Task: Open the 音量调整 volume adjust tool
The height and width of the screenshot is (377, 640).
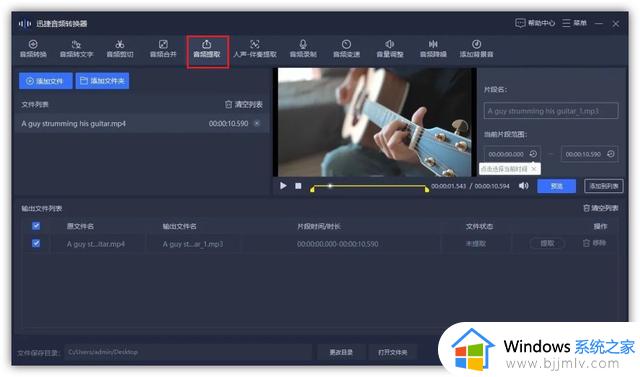Action: point(390,49)
